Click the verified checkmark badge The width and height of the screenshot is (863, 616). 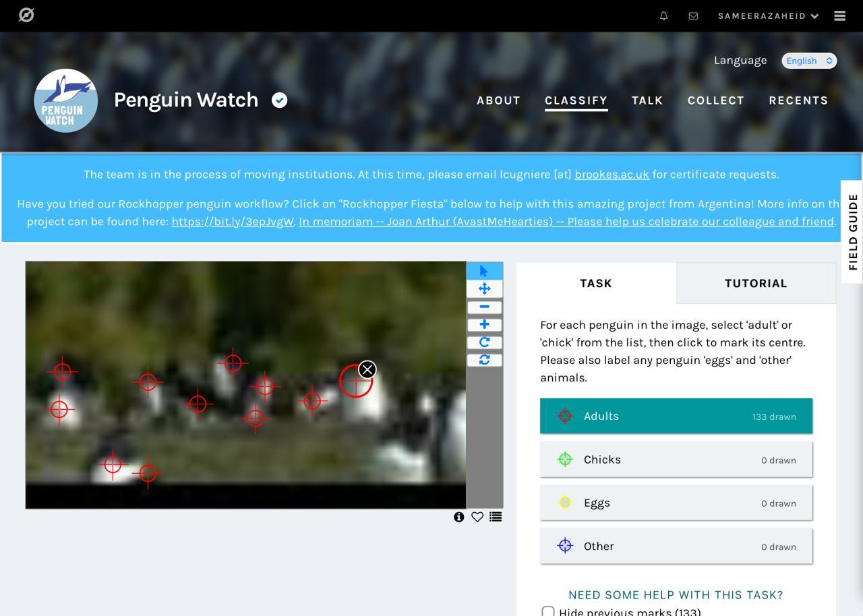point(279,100)
